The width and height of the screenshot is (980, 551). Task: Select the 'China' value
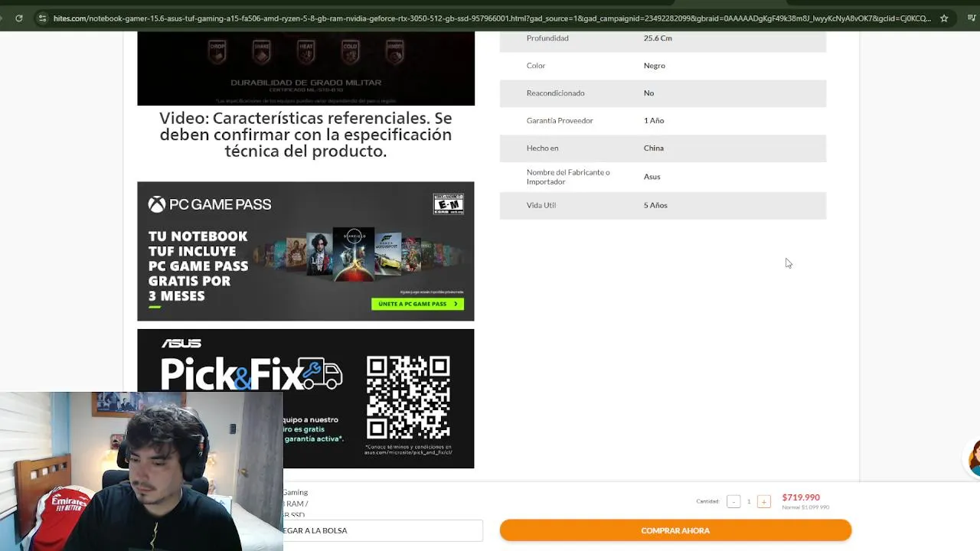tap(654, 148)
